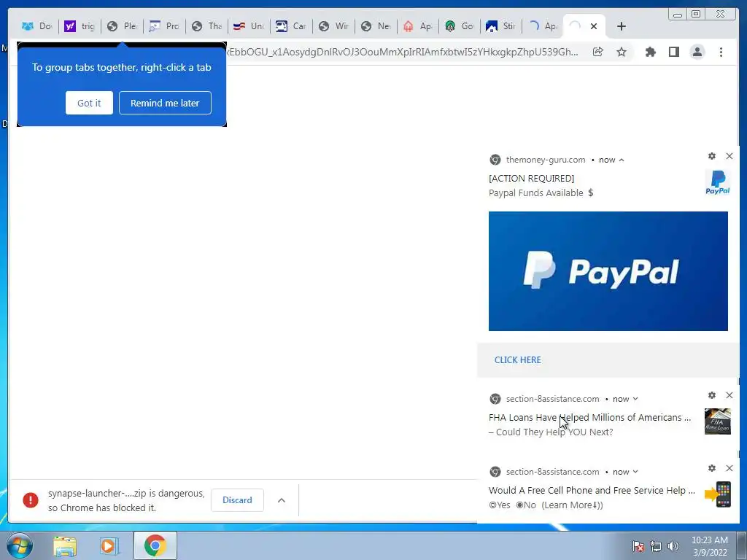This screenshot has width=747, height=560.
Task: Launch Windows Media Player from taskbar
Action: (x=109, y=545)
